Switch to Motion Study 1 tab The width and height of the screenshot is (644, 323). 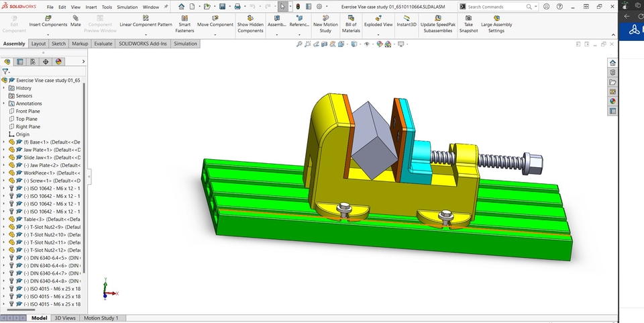click(x=101, y=318)
